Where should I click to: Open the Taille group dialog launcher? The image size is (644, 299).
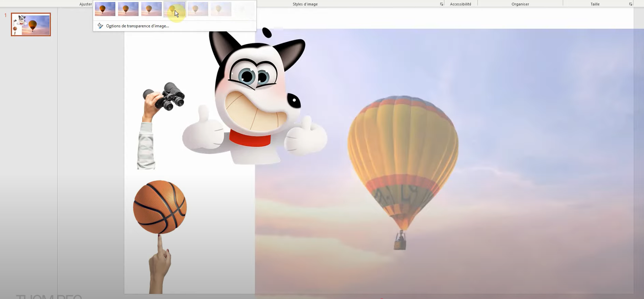(x=630, y=4)
